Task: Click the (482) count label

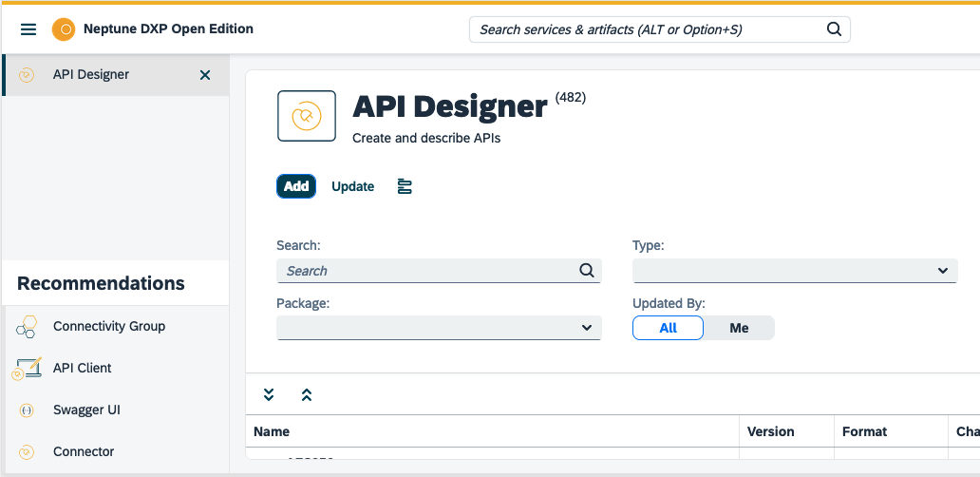Action: pos(571,98)
